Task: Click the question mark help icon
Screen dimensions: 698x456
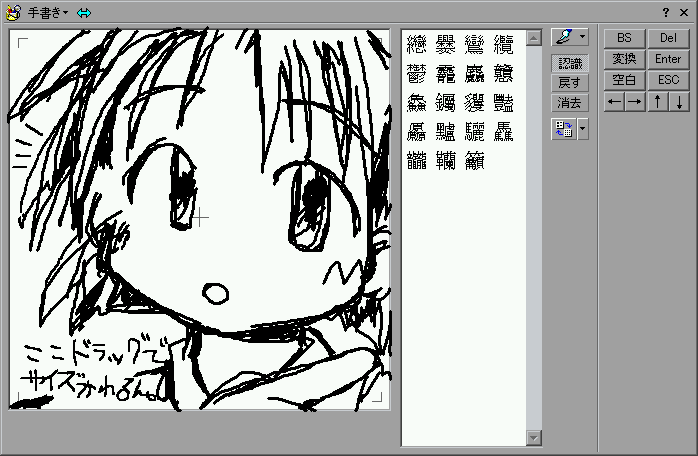Action: (x=666, y=12)
